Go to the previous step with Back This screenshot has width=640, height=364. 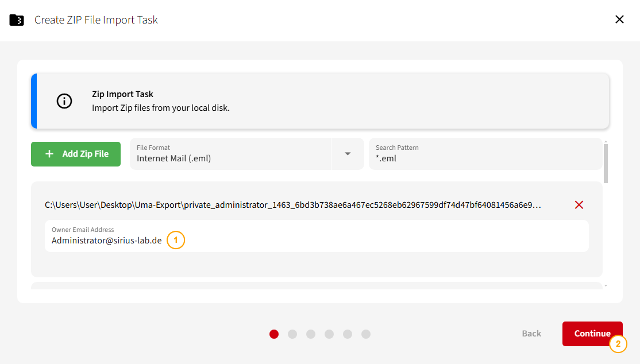coord(531,334)
